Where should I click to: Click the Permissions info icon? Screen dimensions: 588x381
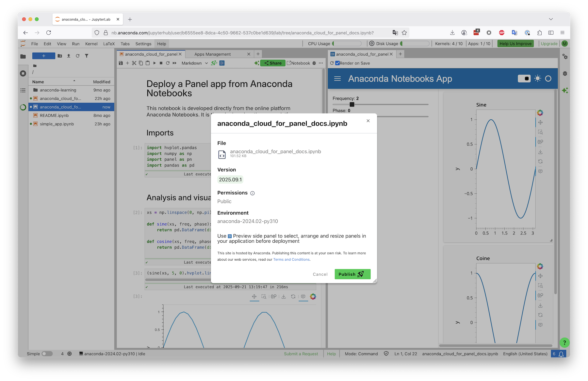(252, 193)
